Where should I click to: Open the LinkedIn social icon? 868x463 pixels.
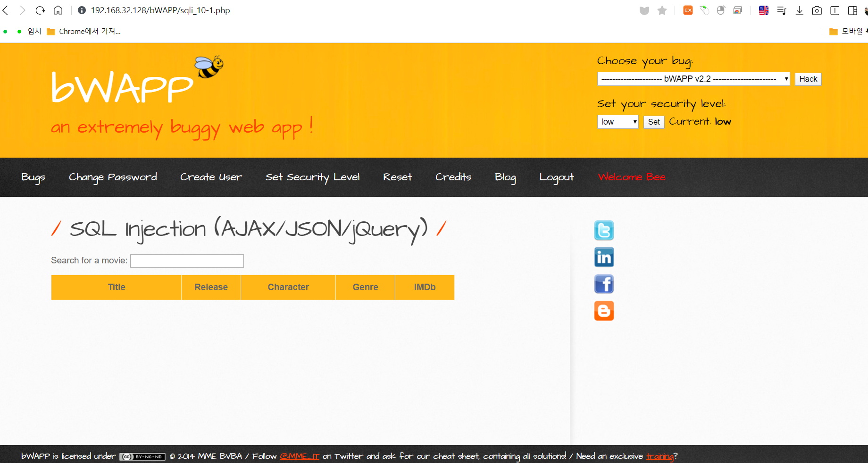604,257
